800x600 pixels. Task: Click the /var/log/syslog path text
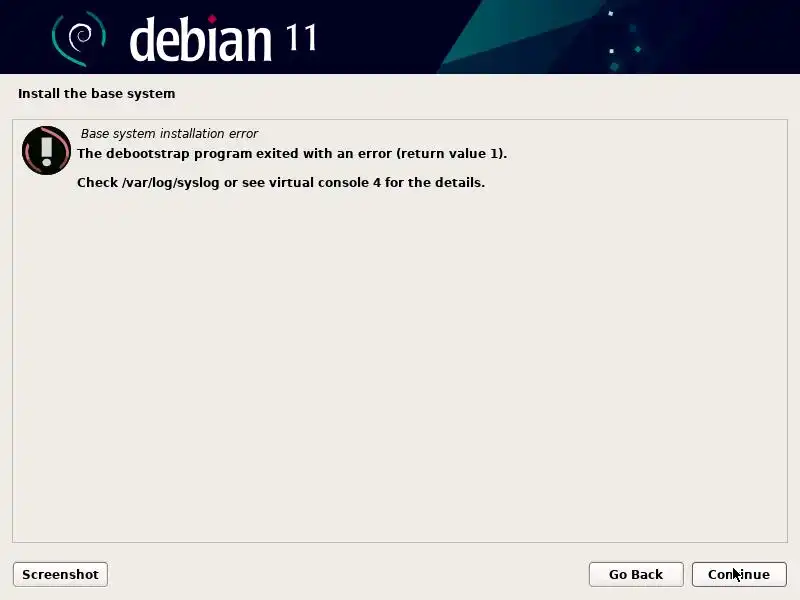170,183
